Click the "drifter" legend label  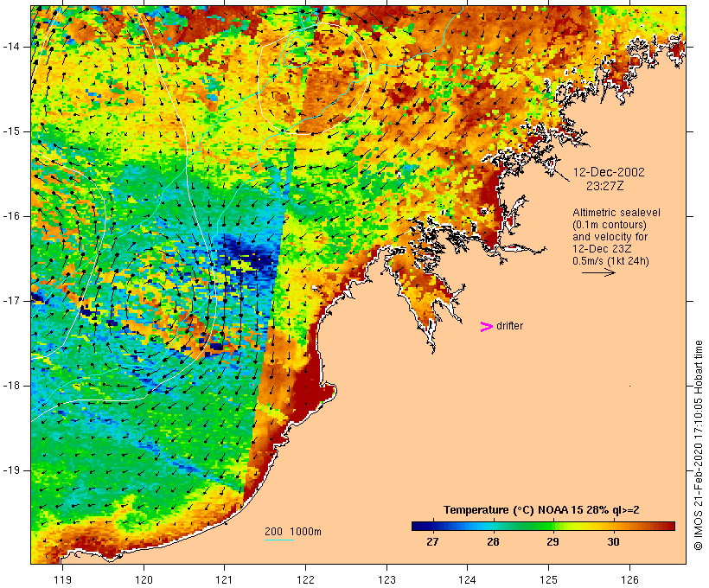pos(509,326)
